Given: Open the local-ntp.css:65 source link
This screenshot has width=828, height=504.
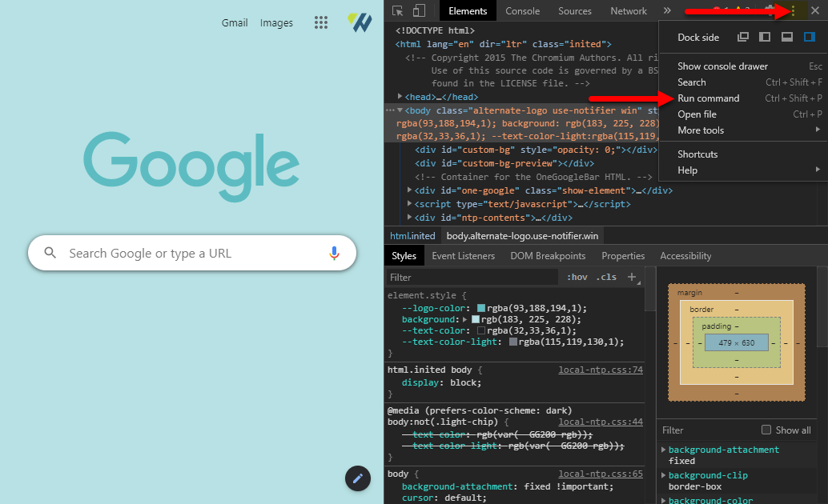Looking at the screenshot, I should (x=601, y=474).
